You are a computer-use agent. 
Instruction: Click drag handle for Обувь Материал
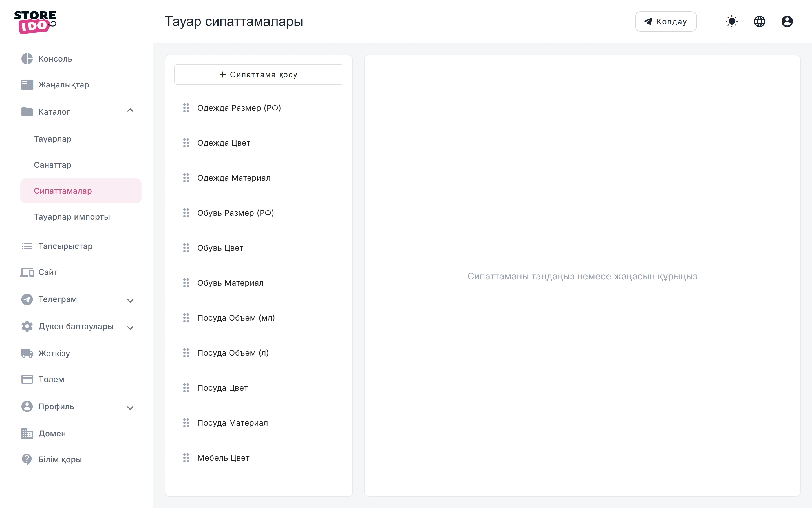pyautogui.click(x=186, y=283)
